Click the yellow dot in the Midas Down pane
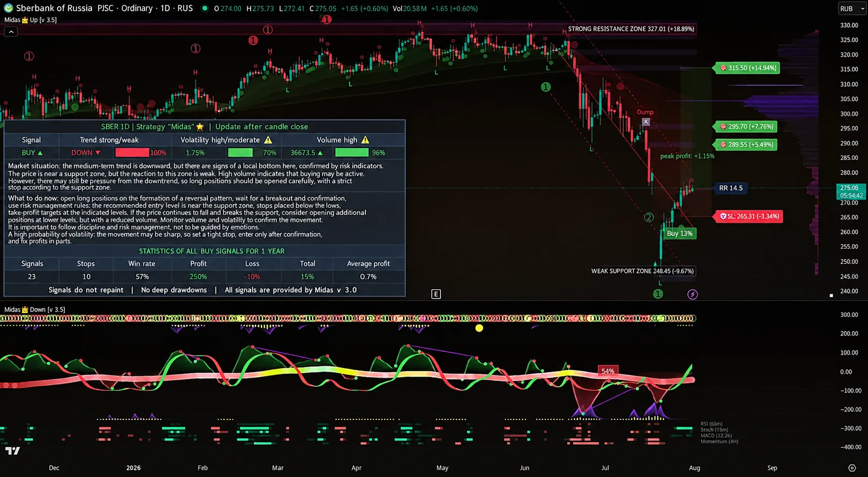The width and height of the screenshot is (868, 477). pyautogui.click(x=479, y=328)
